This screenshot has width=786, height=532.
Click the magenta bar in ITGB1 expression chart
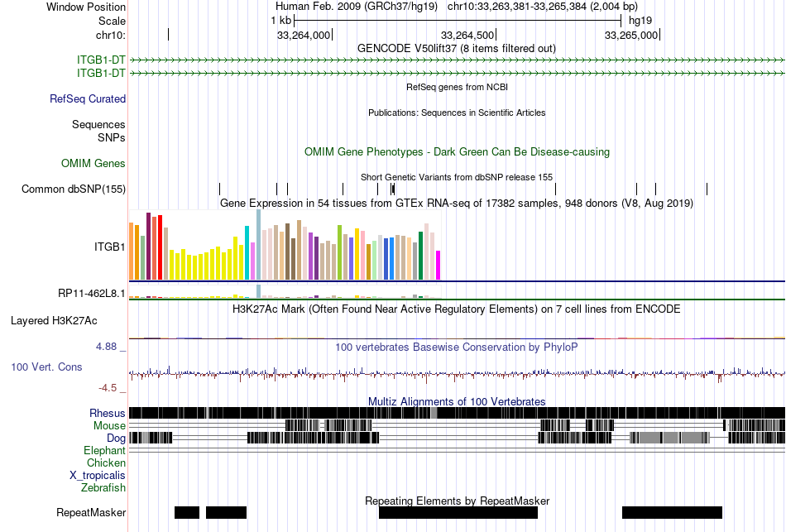click(x=439, y=266)
